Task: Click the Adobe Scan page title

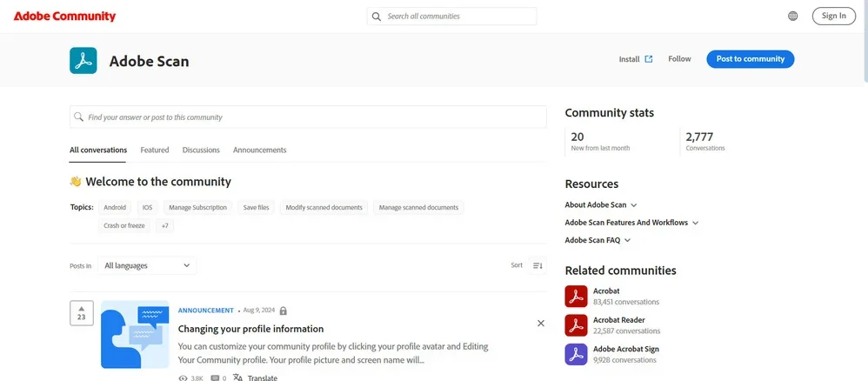Action: [149, 61]
